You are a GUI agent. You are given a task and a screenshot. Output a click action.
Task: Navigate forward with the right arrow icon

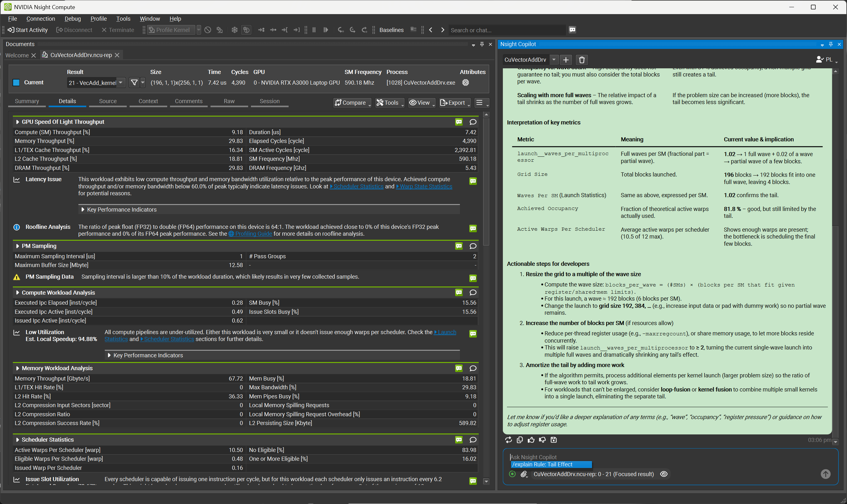(443, 30)
